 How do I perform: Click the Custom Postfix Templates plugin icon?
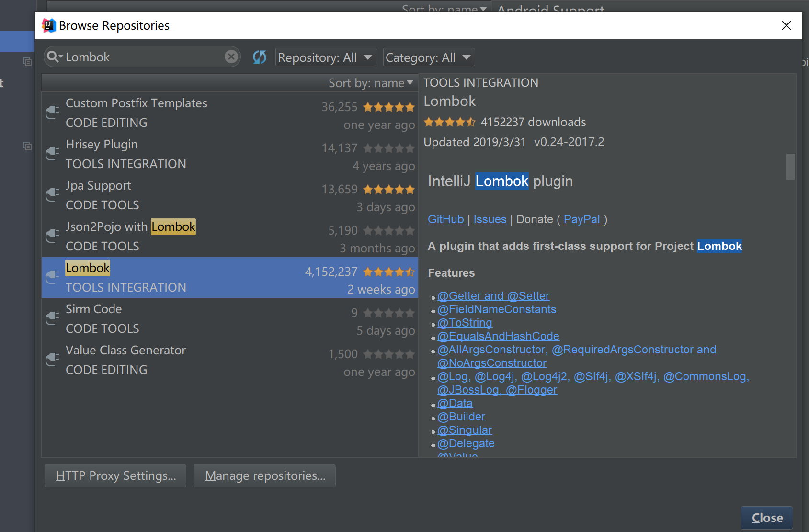point(52,113)
